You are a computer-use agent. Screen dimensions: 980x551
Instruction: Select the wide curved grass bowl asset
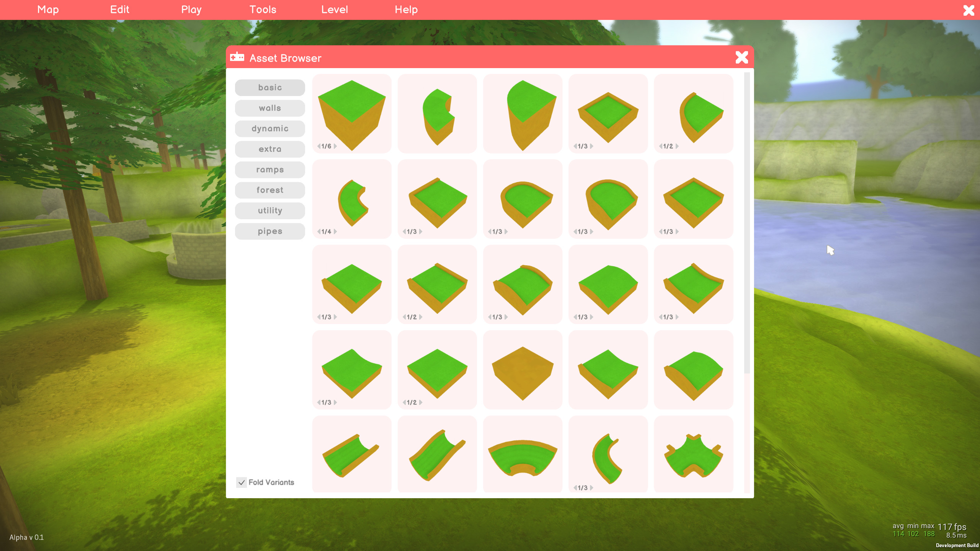point(523,453)
